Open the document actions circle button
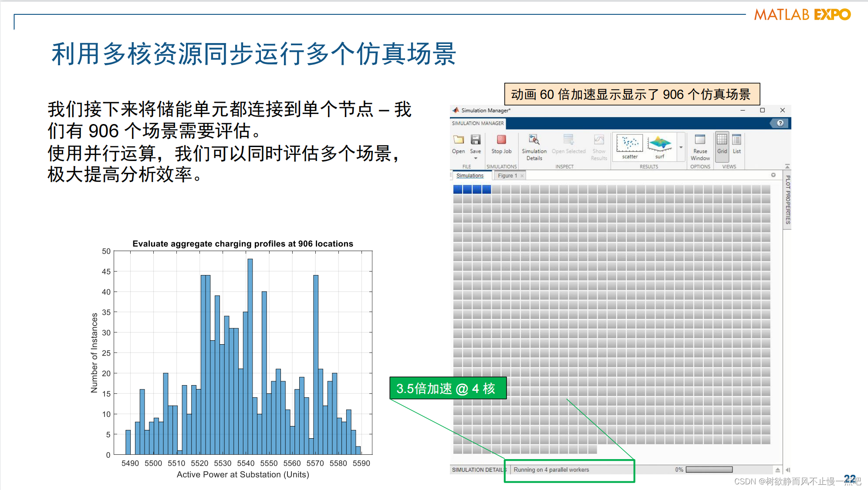This screenshot has width=868, height=490. tap(773, 175)
